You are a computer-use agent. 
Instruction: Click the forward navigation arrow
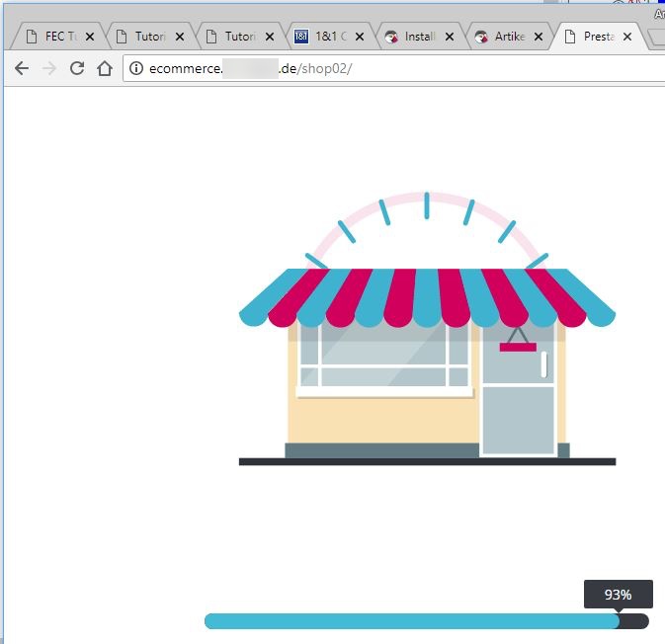tap(49, 68)
